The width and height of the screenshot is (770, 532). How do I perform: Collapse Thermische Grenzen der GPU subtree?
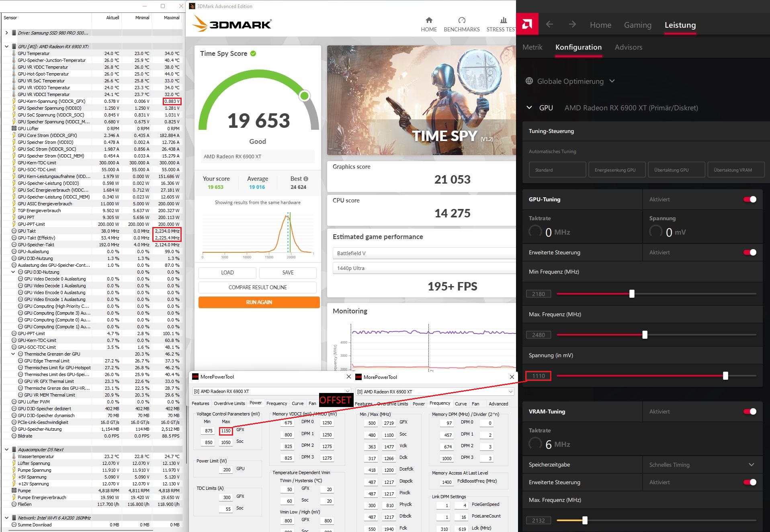pyautogui.click(x=13, y=354)
